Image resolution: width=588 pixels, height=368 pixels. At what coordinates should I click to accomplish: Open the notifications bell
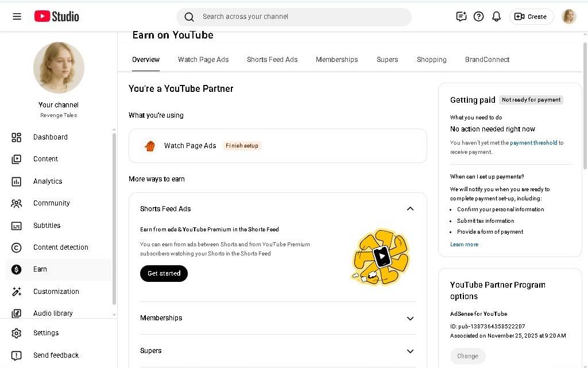tap(496, 17)
